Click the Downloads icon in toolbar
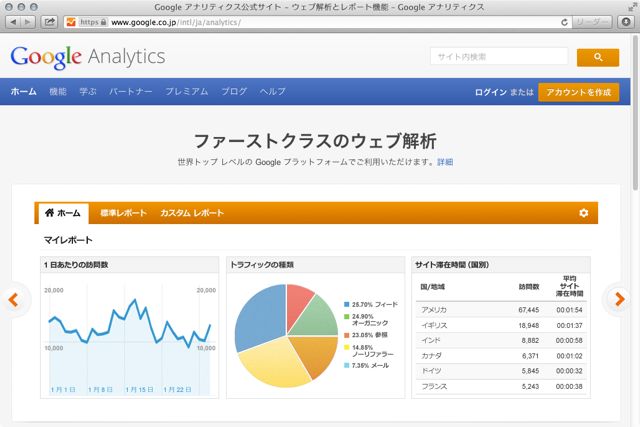The image size is (640, 427). click(x=626, y=22)
